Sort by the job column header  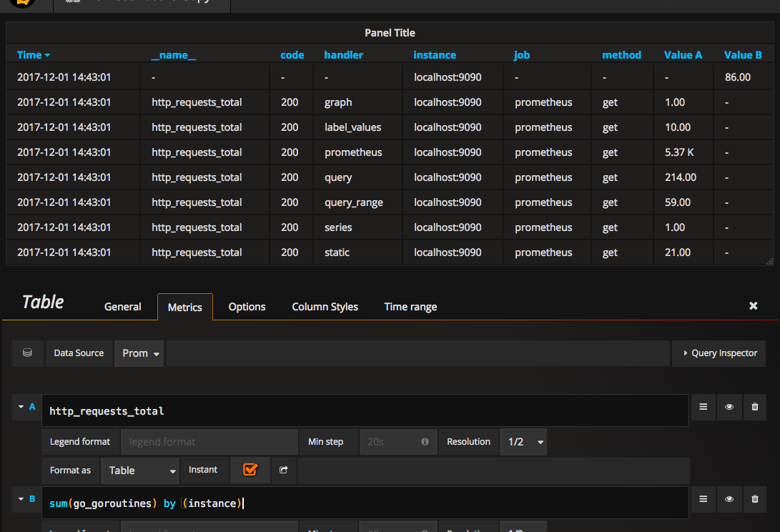coord(522,55)
